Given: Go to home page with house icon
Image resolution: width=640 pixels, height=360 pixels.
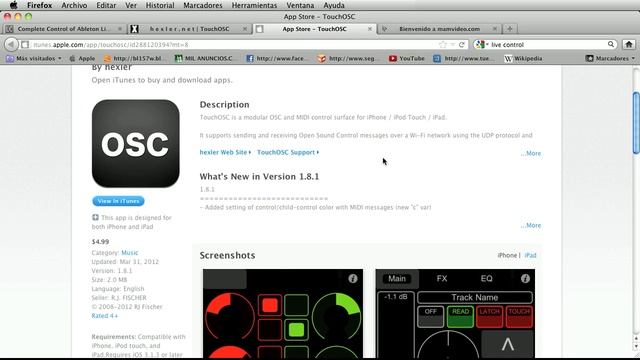Looking at the screenshot, I should 629,44.
